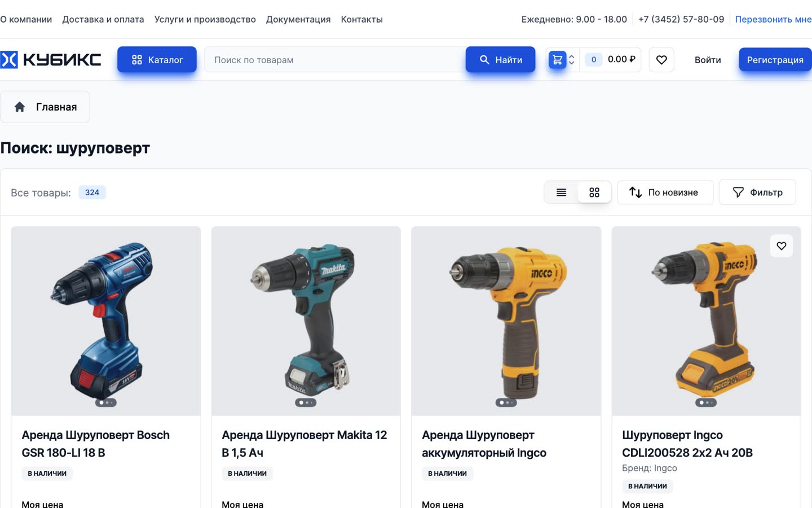Focus the Поиск по товарам search field
This screenshot has width=812, height=508.
coord(335,60)
